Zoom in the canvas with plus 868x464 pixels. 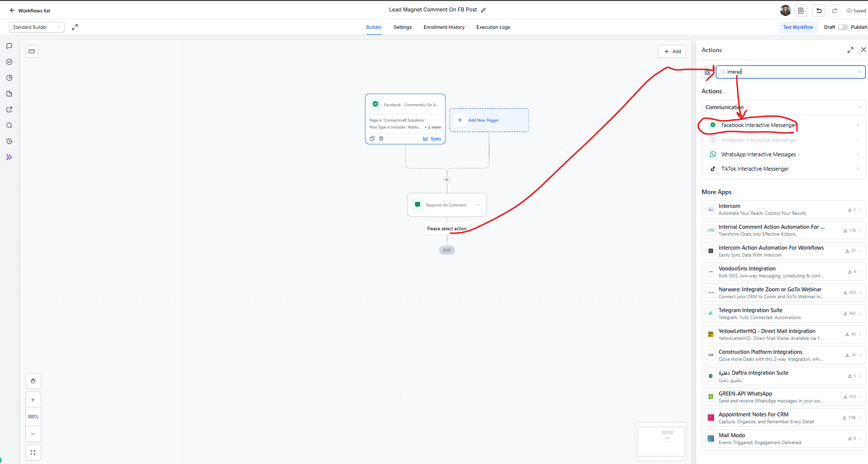pos(33,400)
